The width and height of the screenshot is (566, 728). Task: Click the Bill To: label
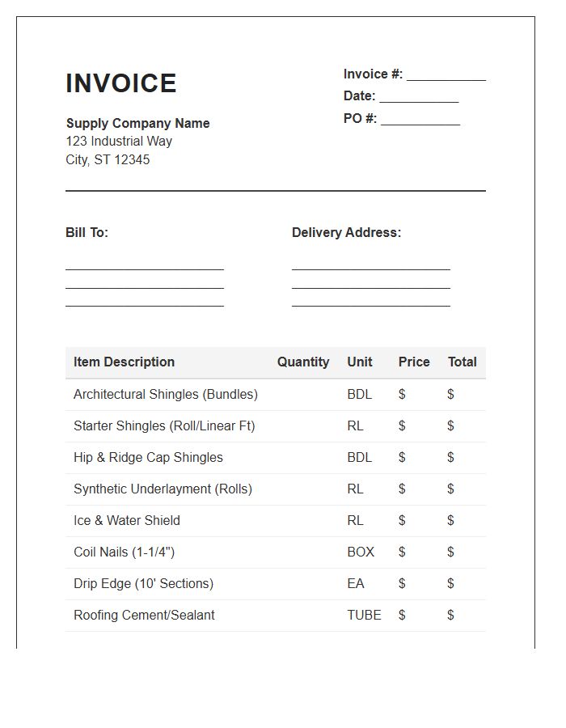[87, 232]
